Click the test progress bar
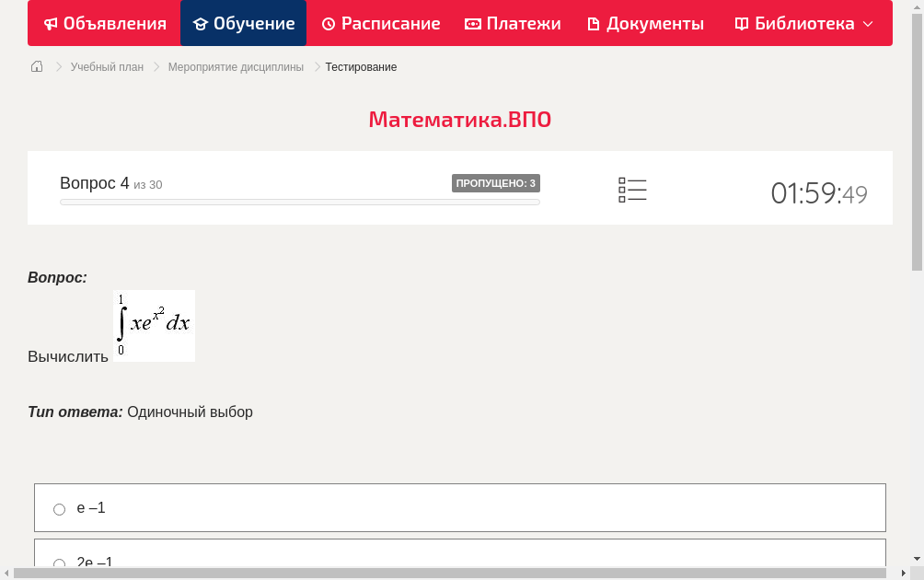Screen dimensions: 924x580 pos(299,202)
